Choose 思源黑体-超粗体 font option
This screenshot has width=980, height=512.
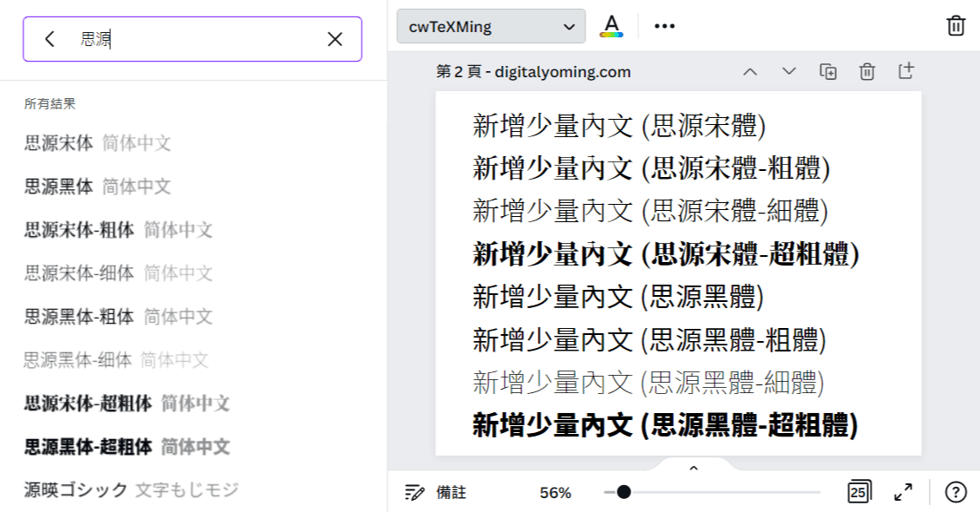tap(88, 447)
